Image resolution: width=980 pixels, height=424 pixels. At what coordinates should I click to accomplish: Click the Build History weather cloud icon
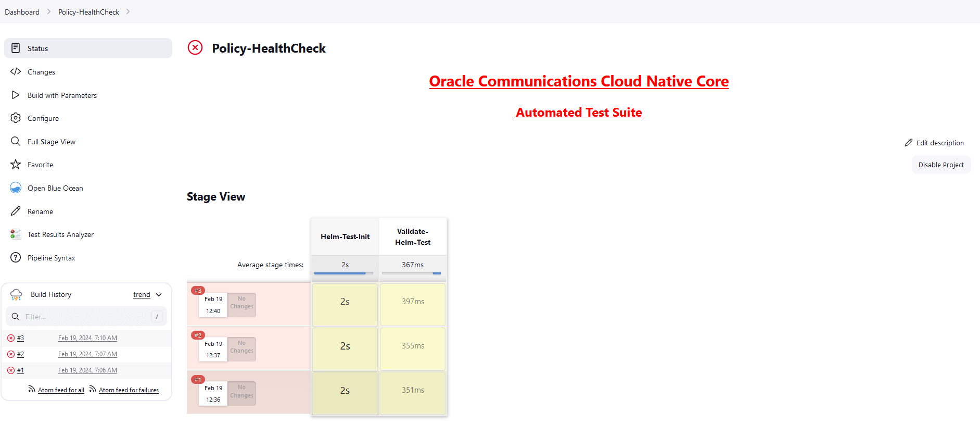(16, 294)
